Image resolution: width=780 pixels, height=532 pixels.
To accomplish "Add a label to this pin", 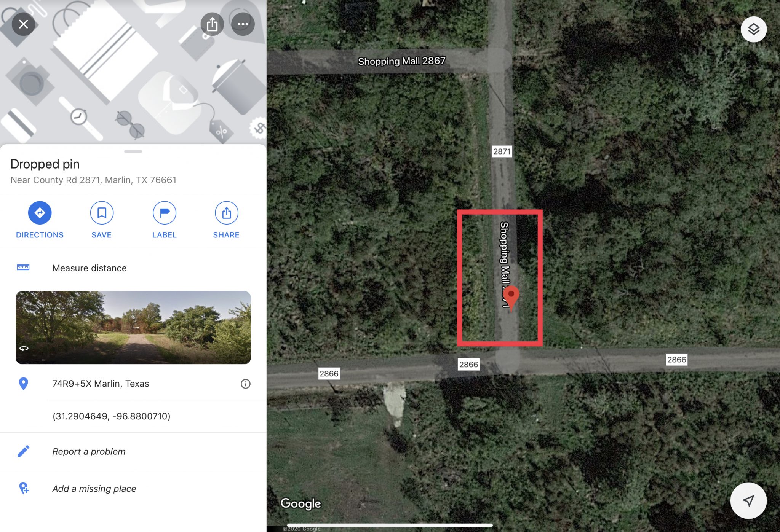I will (164, 220).
